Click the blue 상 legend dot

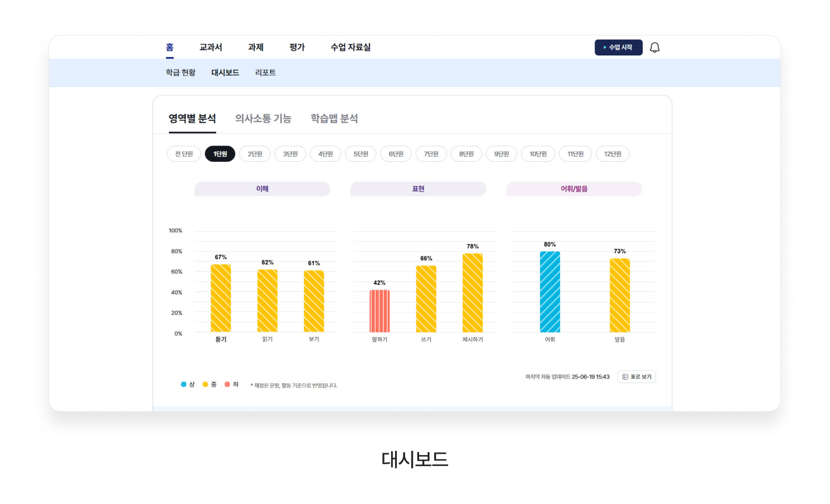[184, 384]
